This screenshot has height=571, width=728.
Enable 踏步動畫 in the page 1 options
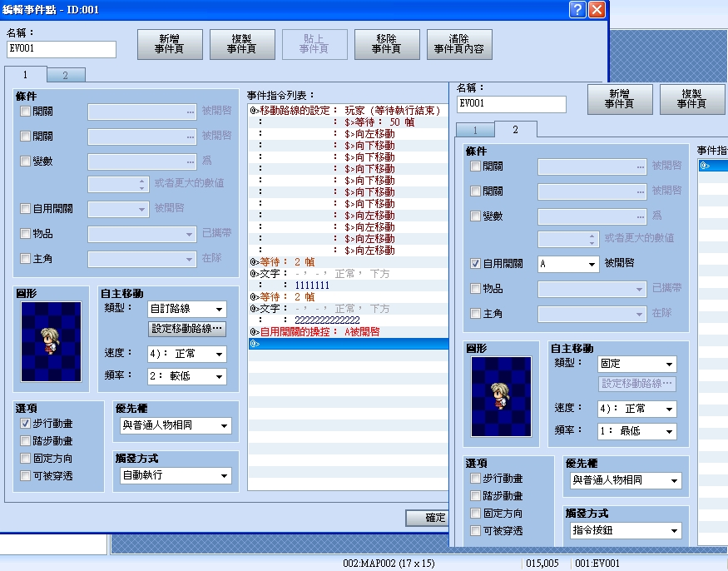[x=26, y=441]
